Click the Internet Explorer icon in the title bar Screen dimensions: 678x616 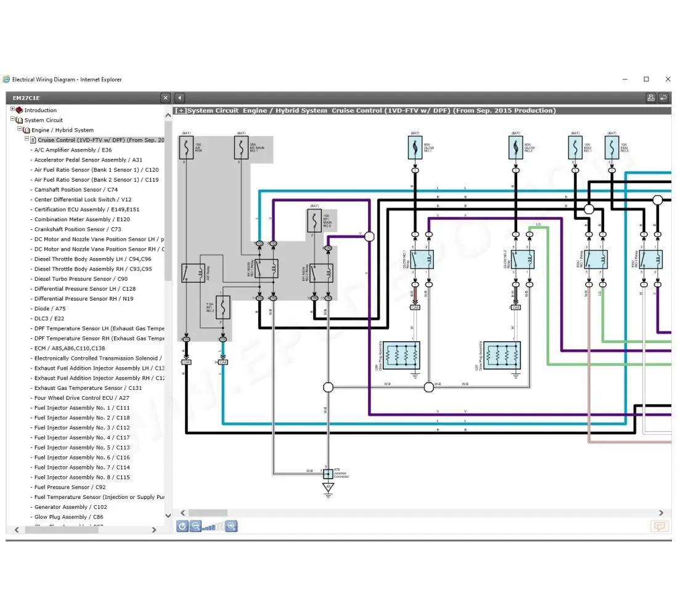tap(6, 79)
